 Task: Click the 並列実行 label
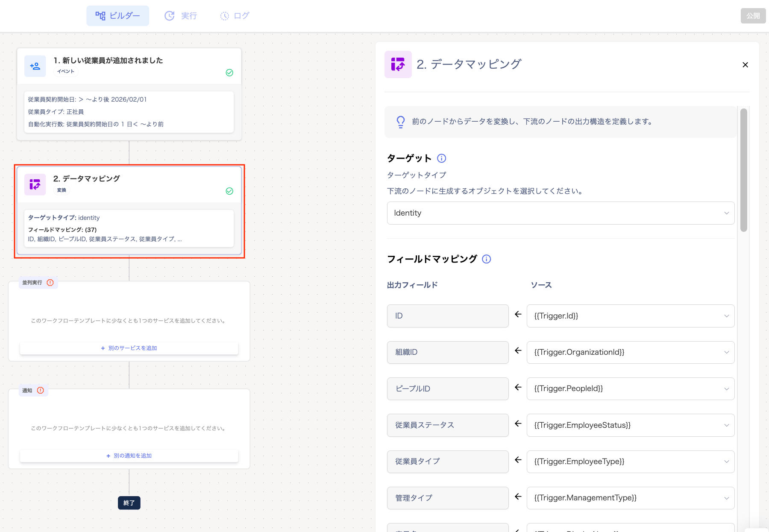point(32,283)
